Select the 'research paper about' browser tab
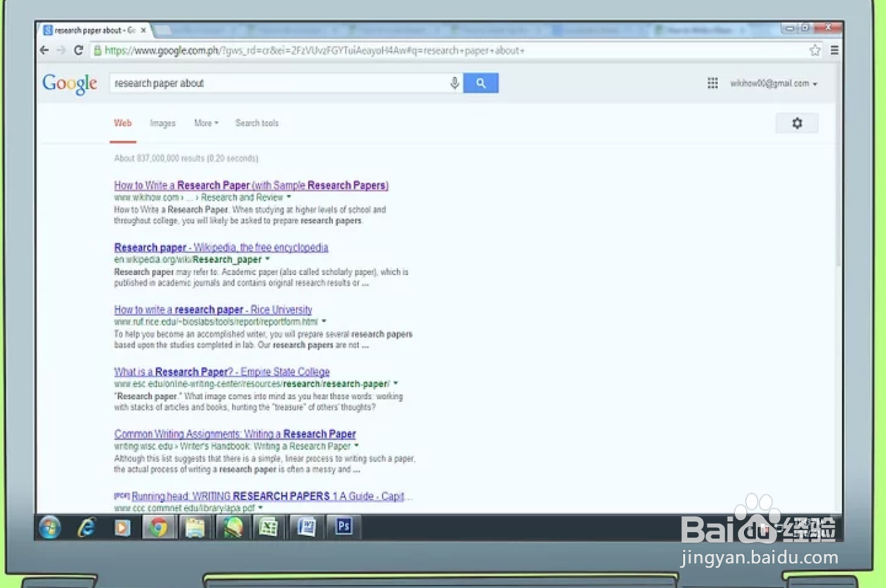 tap(95, 30)
